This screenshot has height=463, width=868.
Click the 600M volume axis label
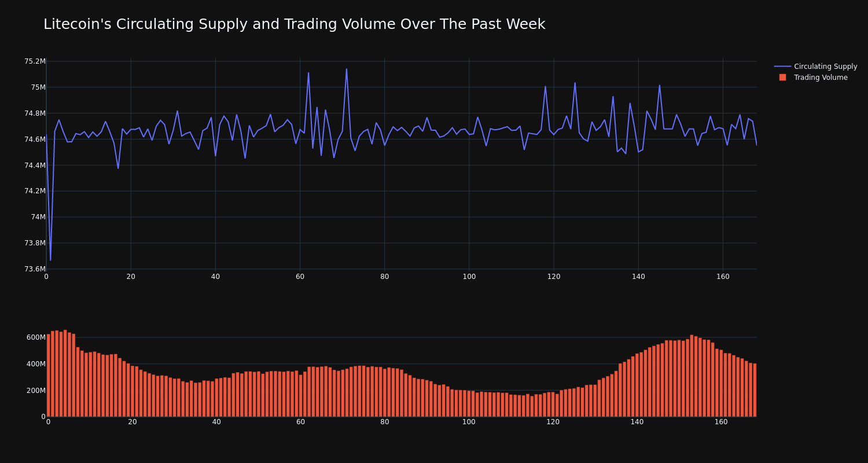pos(36,337)
